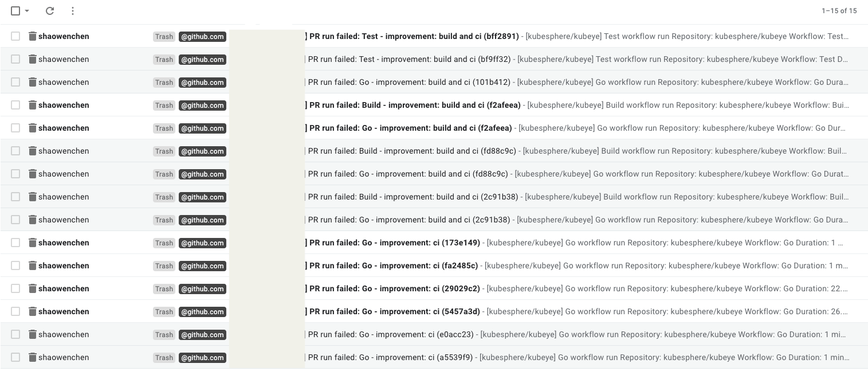Click trash icon on the 101b412 email row
The width and height of the screenshot is (868, 379).
click(33, 82)
